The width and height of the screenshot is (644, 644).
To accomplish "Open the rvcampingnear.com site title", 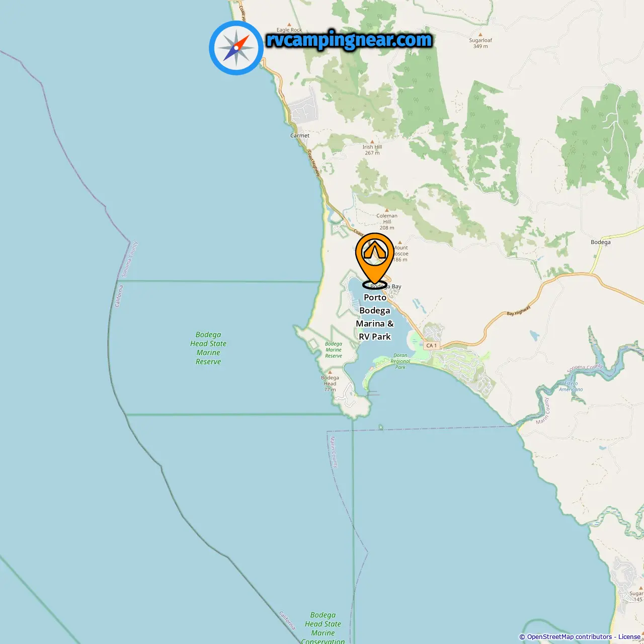I will (x=349, y=40).
